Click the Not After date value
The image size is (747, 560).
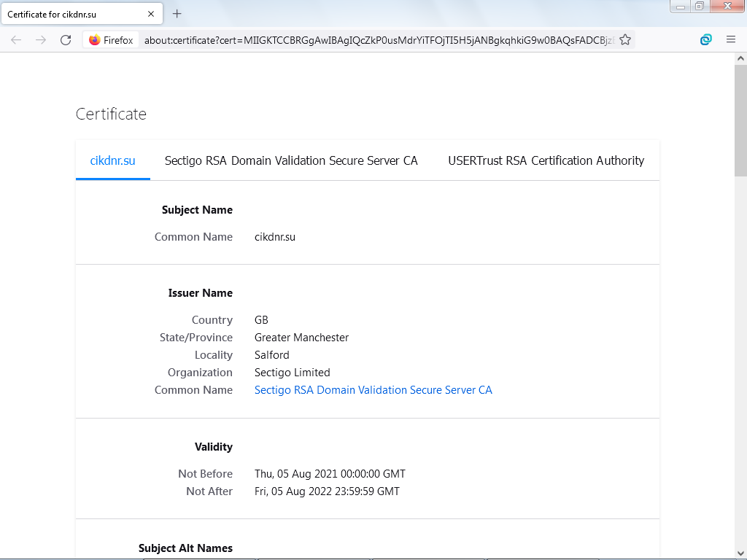coord(327,491)
